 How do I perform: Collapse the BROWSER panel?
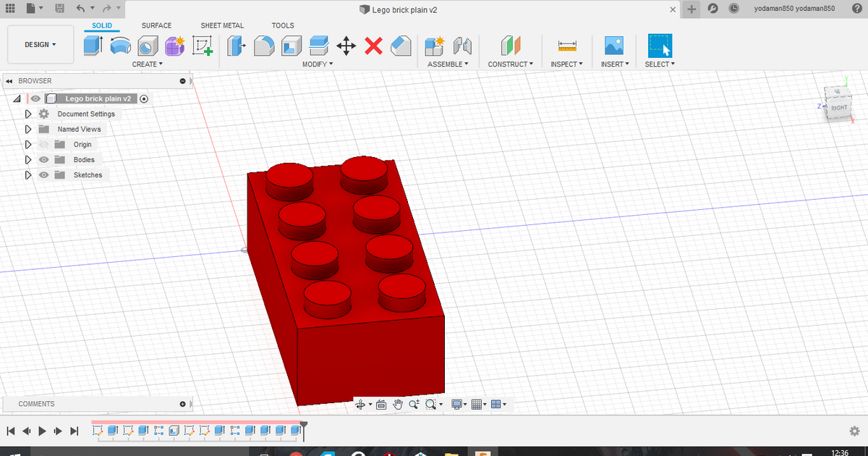click(9, 80)
